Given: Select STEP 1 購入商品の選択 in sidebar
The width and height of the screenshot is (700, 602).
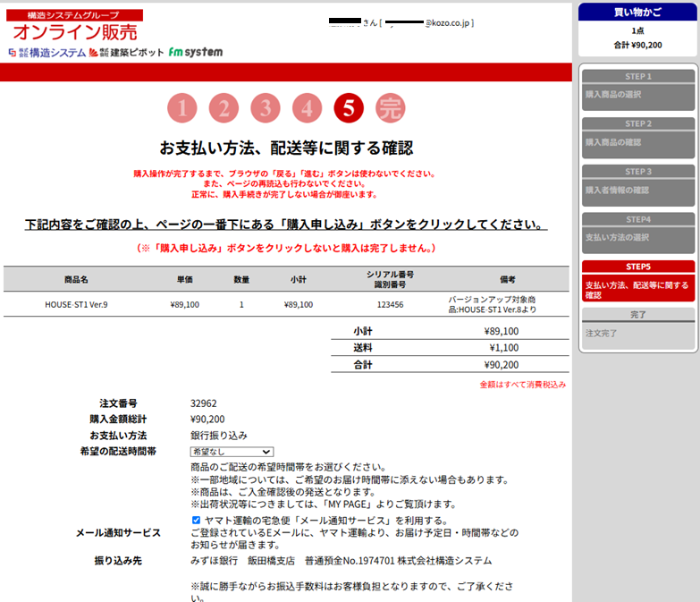Looking at the screenshot, I should click(637, 89).
